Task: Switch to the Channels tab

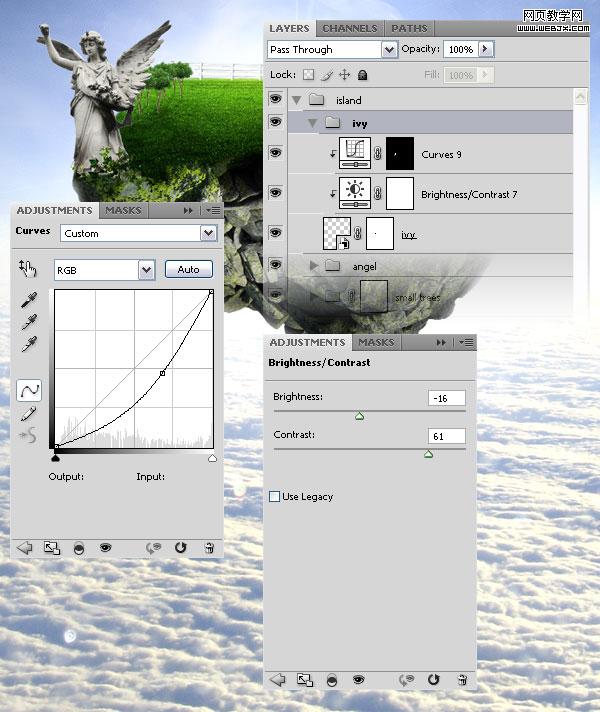Action: tap(350, 29)
